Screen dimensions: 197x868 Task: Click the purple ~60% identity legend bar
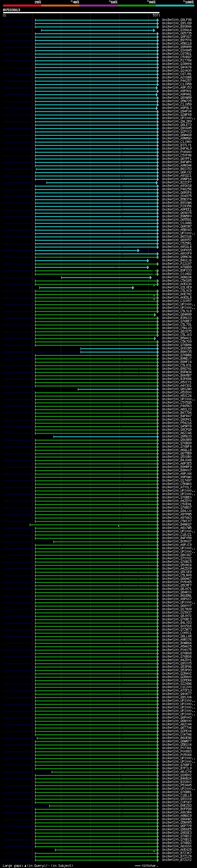pyautogui.click(x=98, y=6)
